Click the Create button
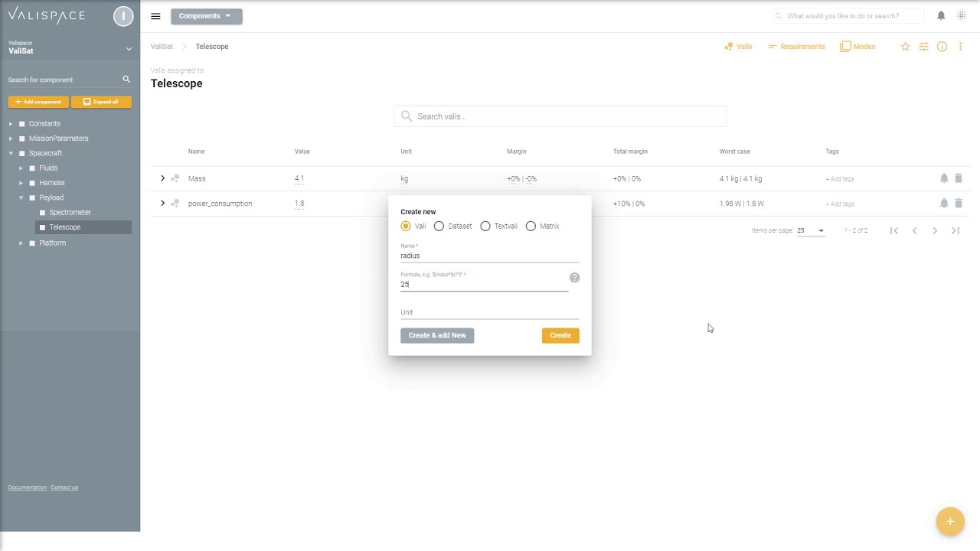 [x=560, y=335]
